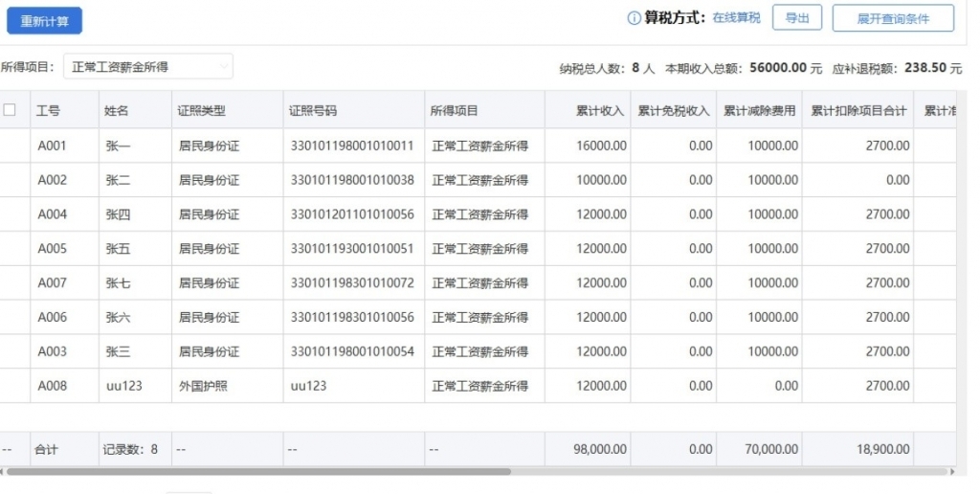The height and width of the screenshot is (494, 980).
Task: Click the name 张六
Action: pos(118,317)
